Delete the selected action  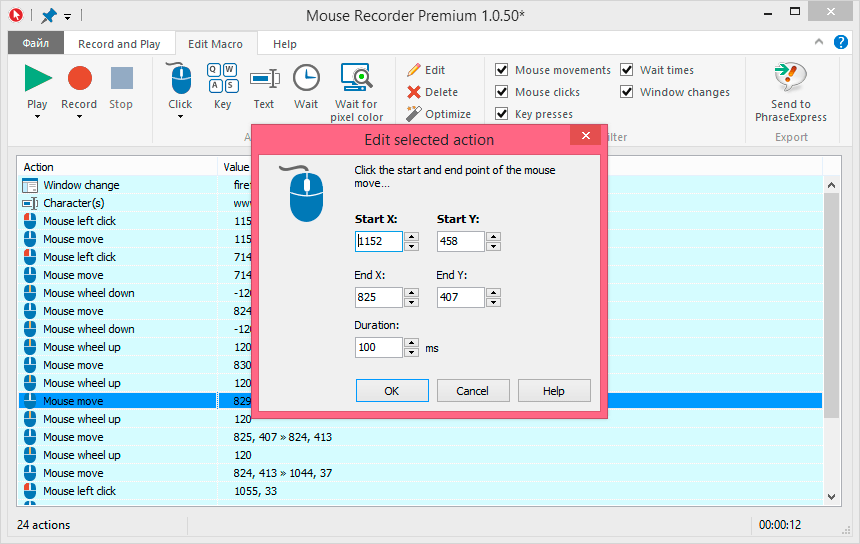click(x=432, y=92)
